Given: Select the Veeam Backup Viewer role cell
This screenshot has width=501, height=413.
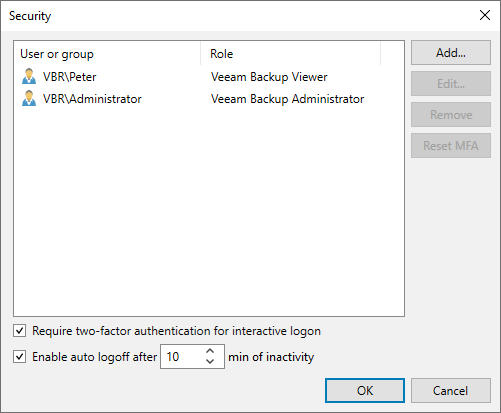Looking at the screenshot, I should [x=269, y=77].
